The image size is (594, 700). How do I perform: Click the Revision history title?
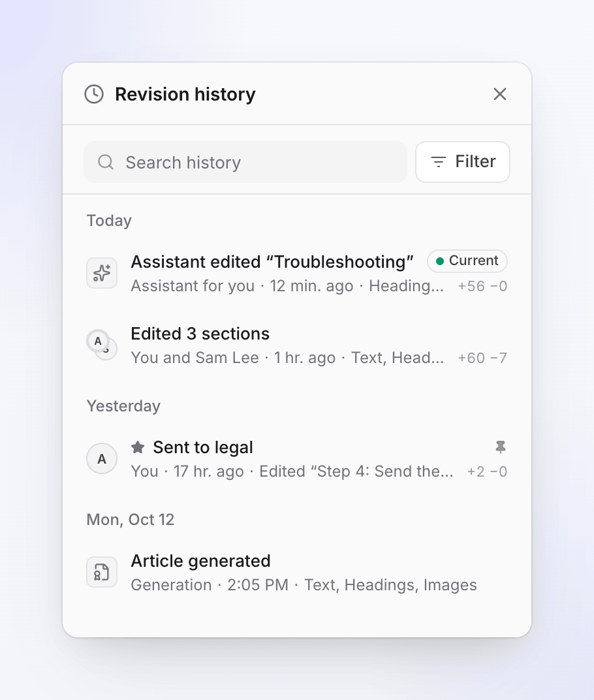click(185, 94)
